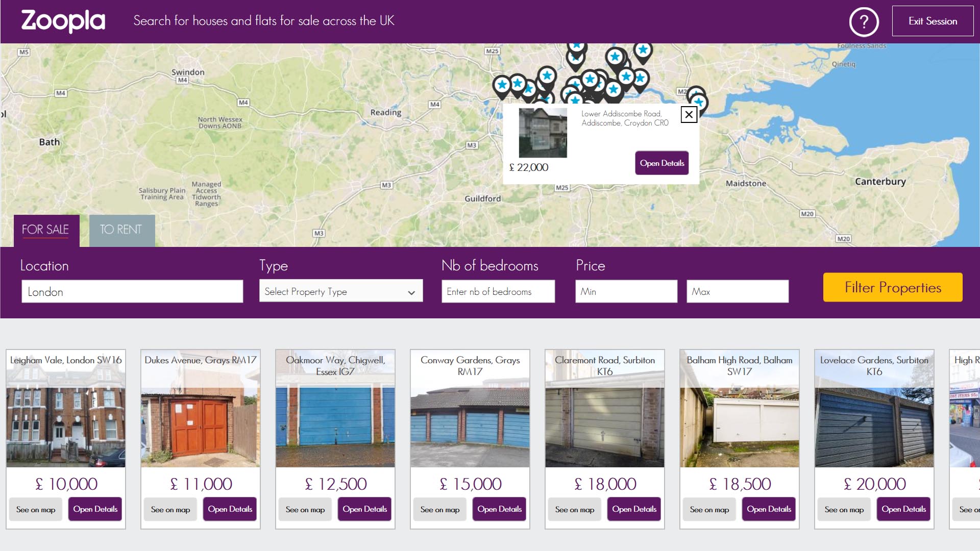
Task: Click the Maidstone label on the map
Action: point(746,183)
